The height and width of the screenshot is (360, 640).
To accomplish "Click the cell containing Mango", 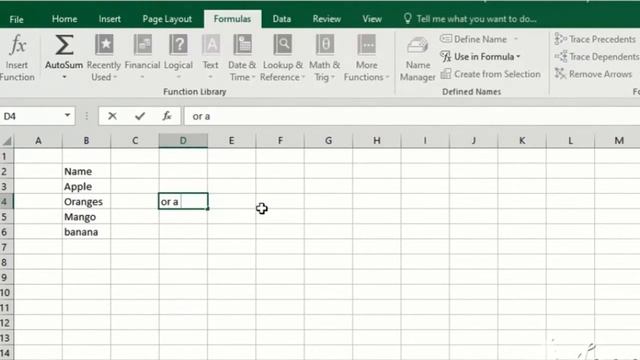I will (x=86, y=217).
